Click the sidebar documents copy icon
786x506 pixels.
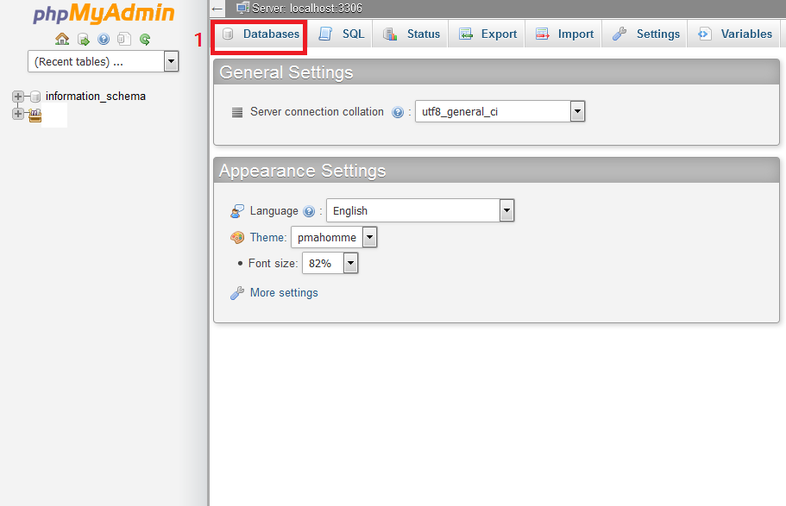(x=124, y=40)
